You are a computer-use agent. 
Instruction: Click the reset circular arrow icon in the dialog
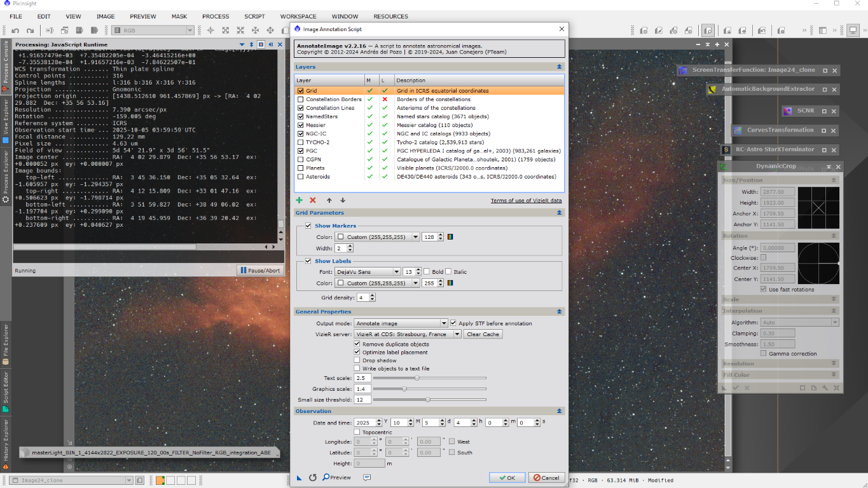point(313,478)
